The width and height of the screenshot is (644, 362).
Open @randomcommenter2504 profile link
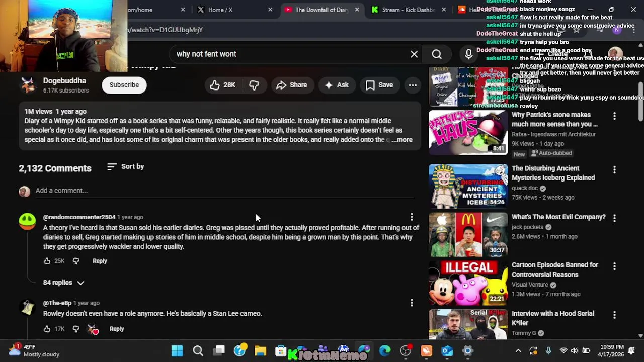tap(79, 217)
